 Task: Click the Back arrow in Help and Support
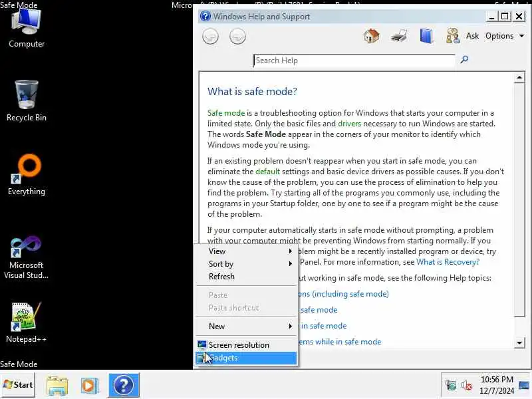(210, 37)
